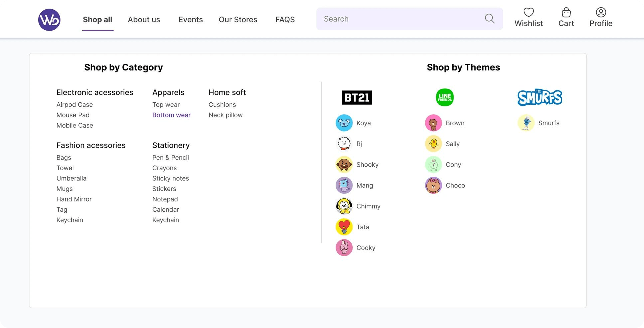Click into the Search input field
Screen dimensions: 644x328
click(x=400, y=19)
